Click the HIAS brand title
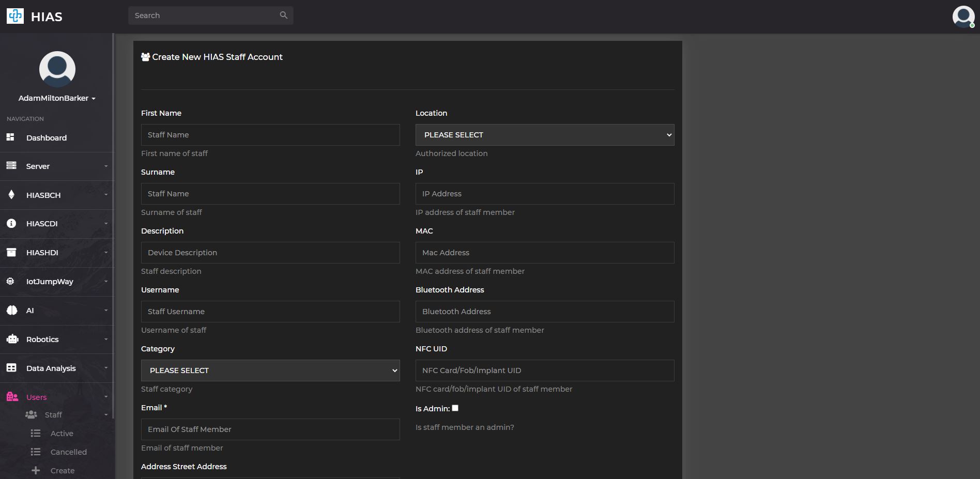The height and width of the screenshot is (479, 980). (47, 17)
